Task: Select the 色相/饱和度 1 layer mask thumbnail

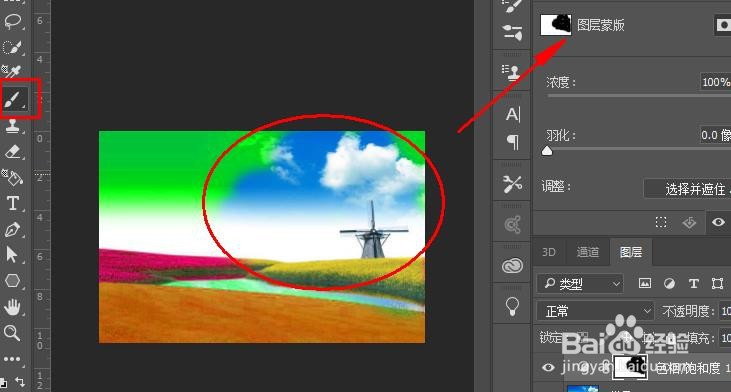Action: (x=631, y=367)
